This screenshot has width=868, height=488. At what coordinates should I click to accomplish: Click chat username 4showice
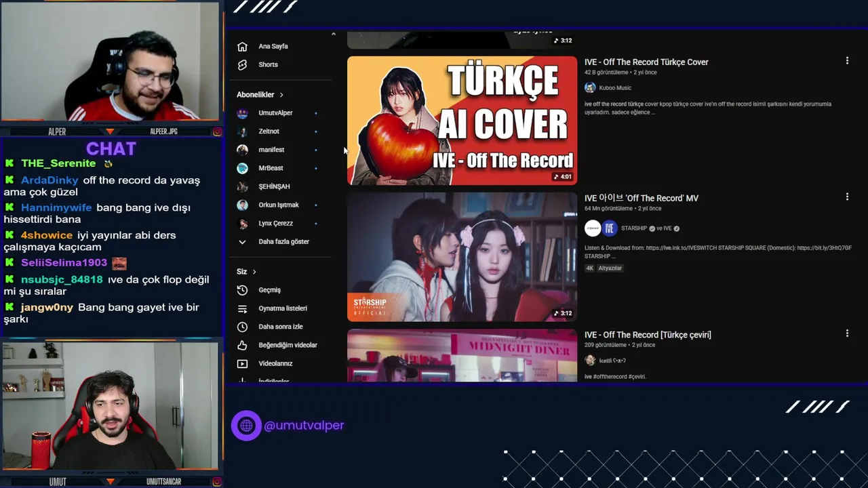point(47,236)
